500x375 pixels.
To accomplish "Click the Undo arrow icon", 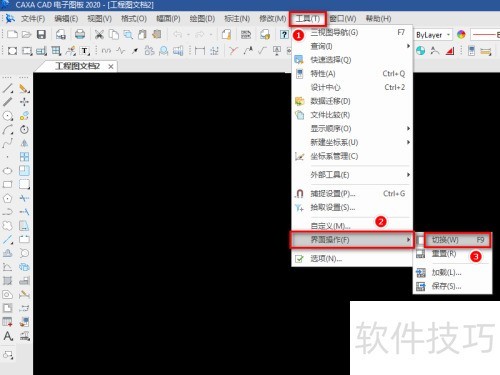I will click(x=178, y=34).
